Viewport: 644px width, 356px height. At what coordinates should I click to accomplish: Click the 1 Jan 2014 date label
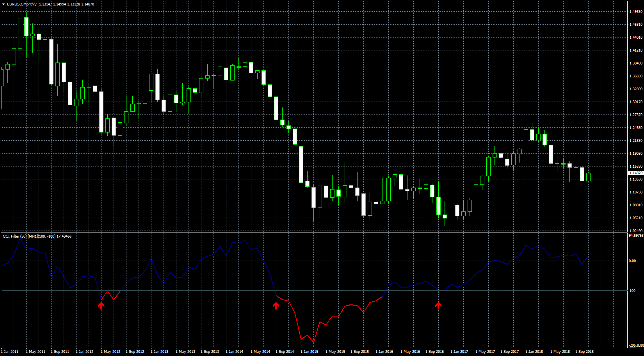[235, 352]
